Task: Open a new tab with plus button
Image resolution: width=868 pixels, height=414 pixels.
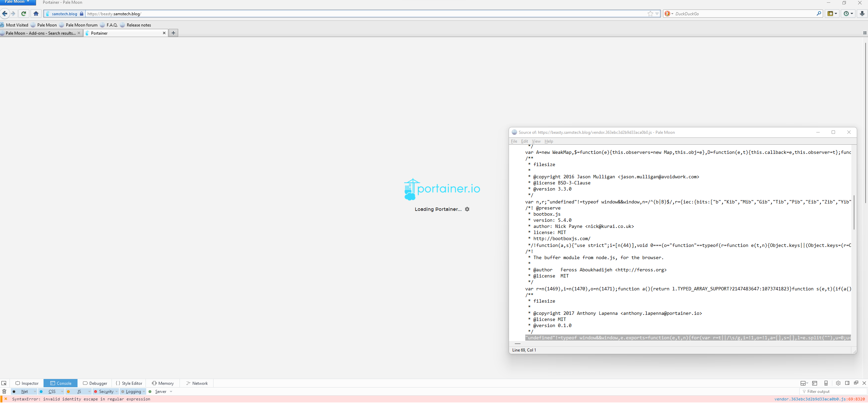Action: pyautogui.click(x=173, y=33)
